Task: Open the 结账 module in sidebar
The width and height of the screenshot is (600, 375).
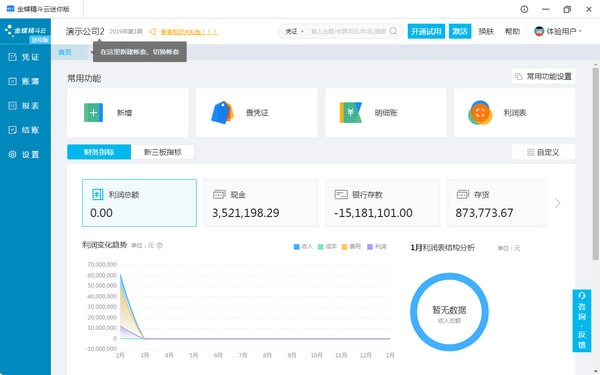Action: pyautogui.click(x=25, y=130)
